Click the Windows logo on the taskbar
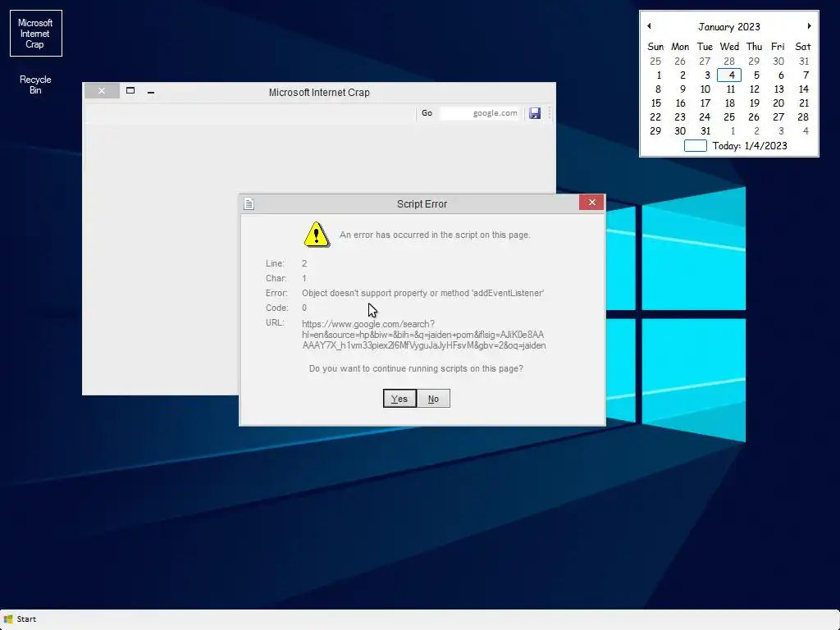This screenshot has height=630, width=840. click(8, 619)
